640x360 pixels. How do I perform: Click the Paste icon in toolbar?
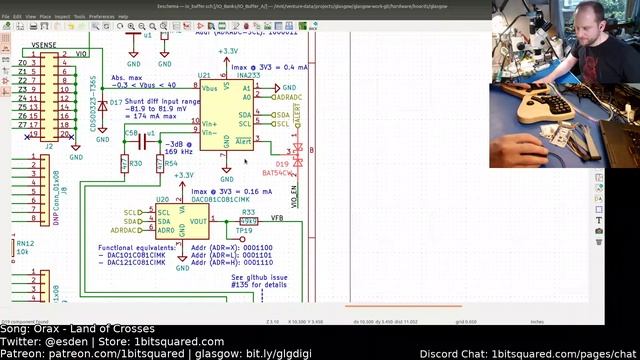(58, 26)
